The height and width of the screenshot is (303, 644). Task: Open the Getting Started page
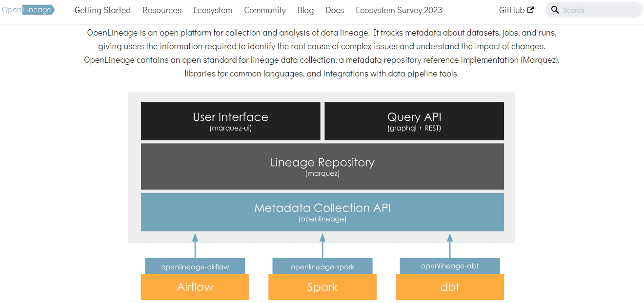102,10
